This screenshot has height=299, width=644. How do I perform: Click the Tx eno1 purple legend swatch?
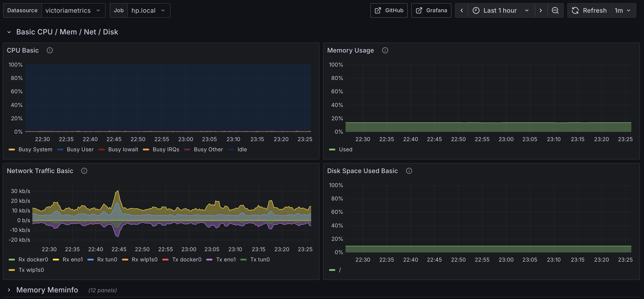[209, 259]
